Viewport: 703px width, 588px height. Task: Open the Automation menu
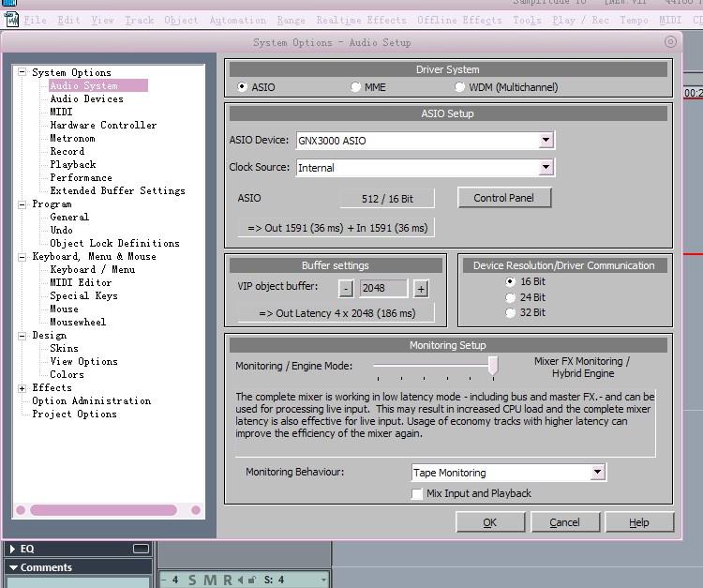coord(237,20)
